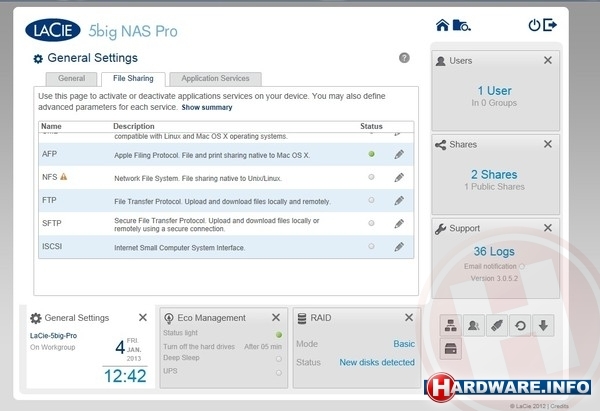Image resolution: width=600 pixels, height=411 pixels.
Task: Toggle Eco Management Status light
Action: pyautogui.click(x=279, y=334)
